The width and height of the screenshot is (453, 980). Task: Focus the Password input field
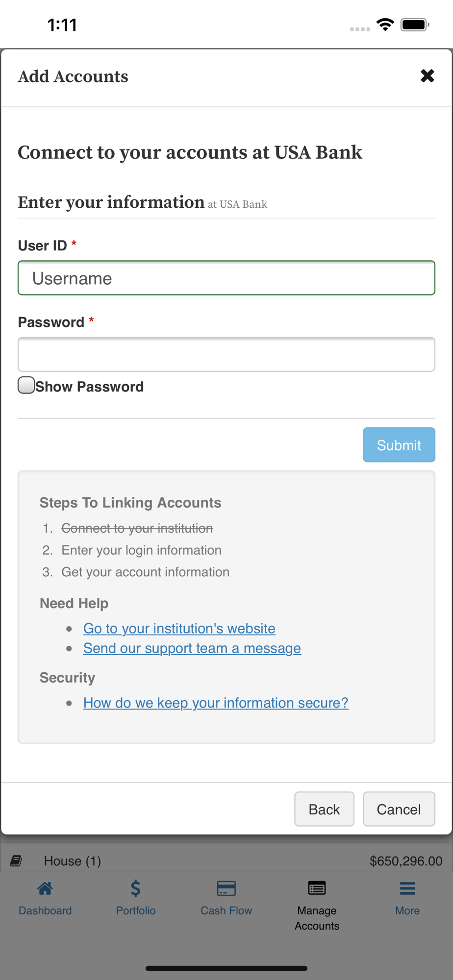(226, 354)
